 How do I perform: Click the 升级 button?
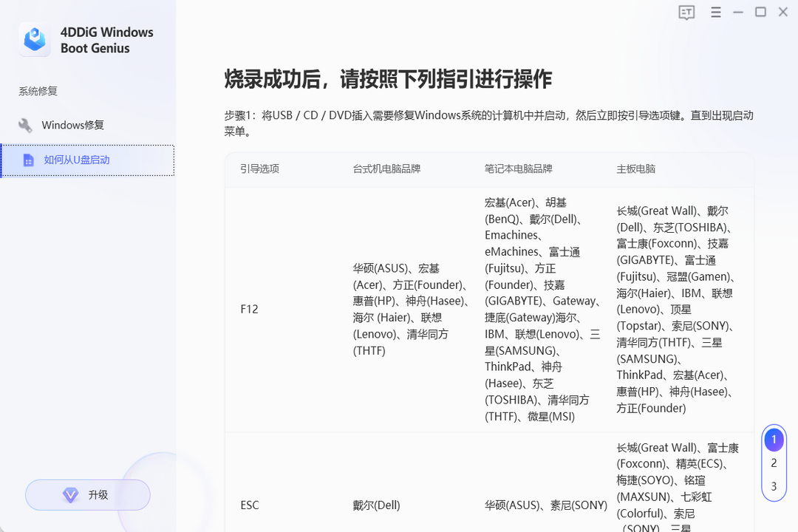click(87, 495)
